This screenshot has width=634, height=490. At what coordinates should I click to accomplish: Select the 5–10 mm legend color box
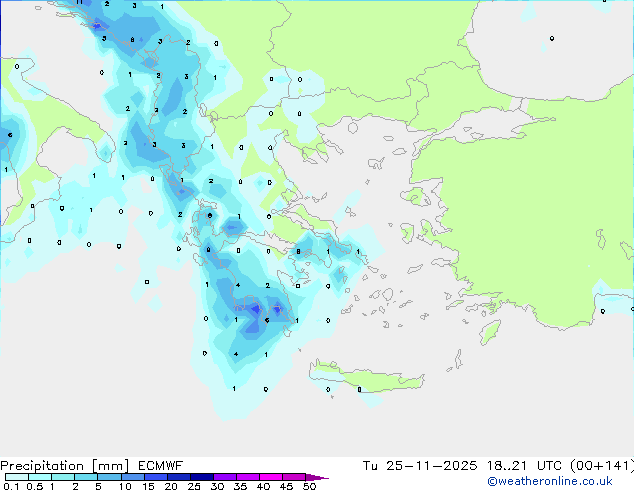(109, 477)
